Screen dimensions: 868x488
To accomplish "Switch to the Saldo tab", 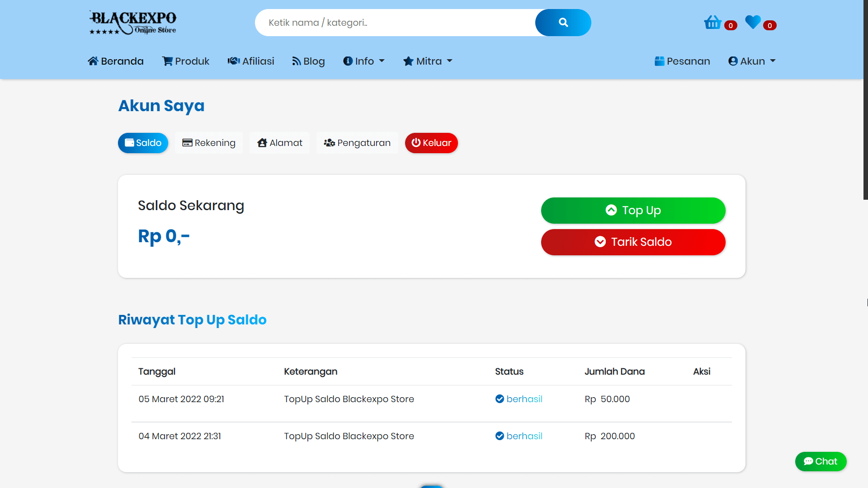I will pyautogui.click(x=143, y=143).
